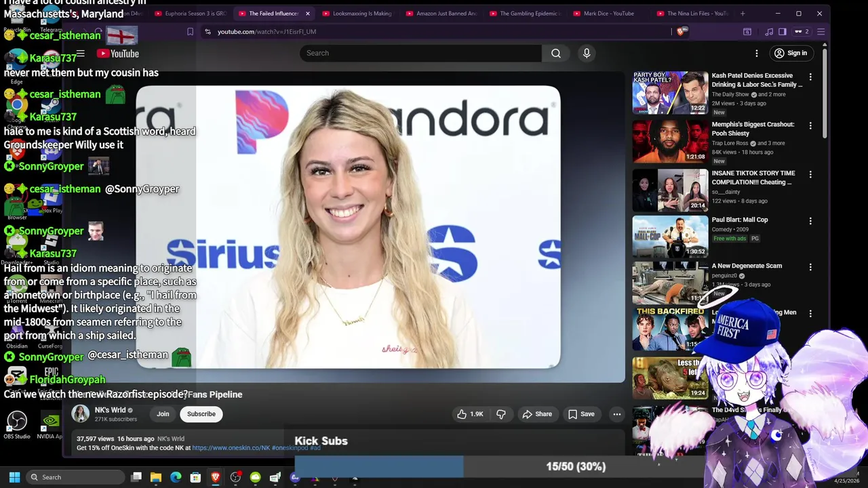Click the YouTube logo to go home

tap(117, 54)
